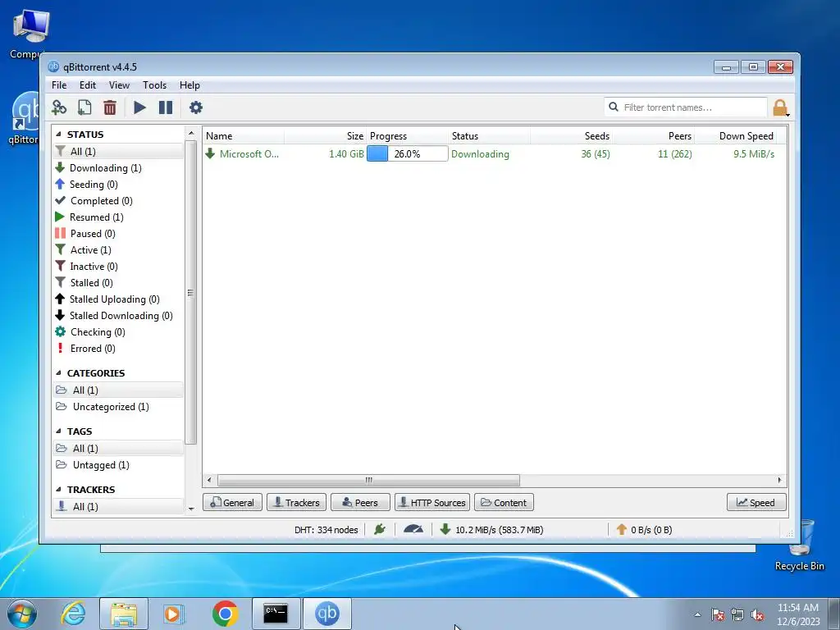Open the View menu
840x630 pixels.
[119, 85]
